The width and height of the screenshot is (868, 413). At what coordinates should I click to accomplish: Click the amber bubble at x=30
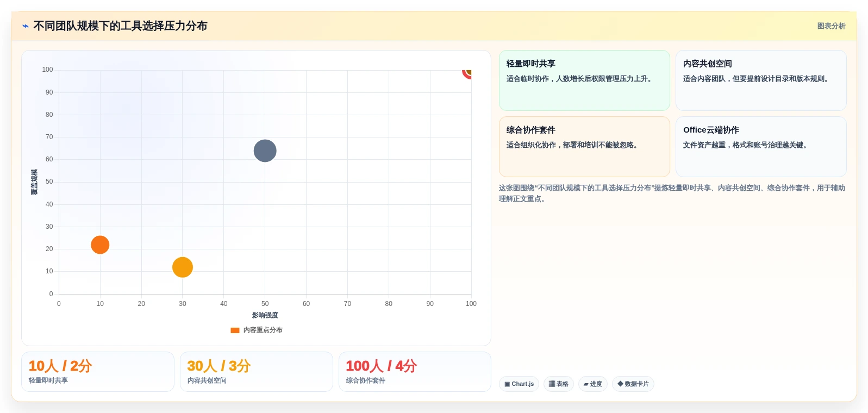pyautogui.click(x=183, y=267)
